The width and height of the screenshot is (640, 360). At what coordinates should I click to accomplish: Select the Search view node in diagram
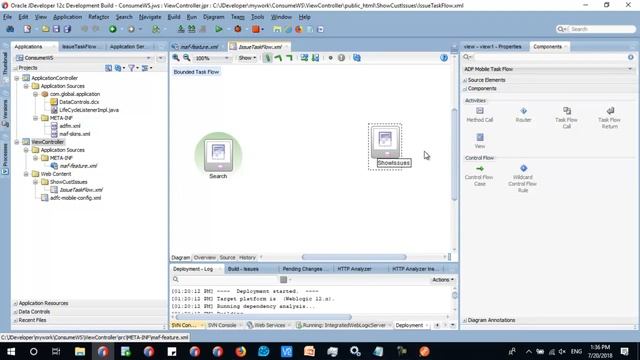click(218, 156)
